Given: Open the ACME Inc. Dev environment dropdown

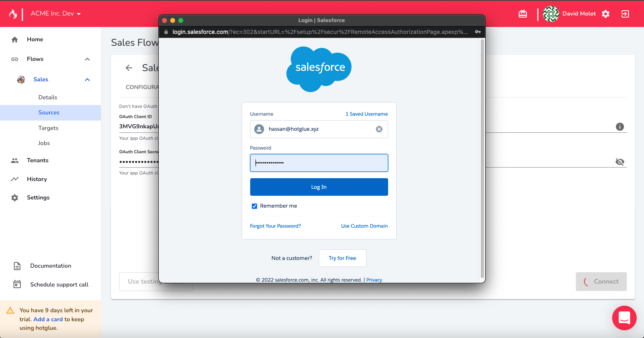Looking at the screenshot, I should 56,13.
